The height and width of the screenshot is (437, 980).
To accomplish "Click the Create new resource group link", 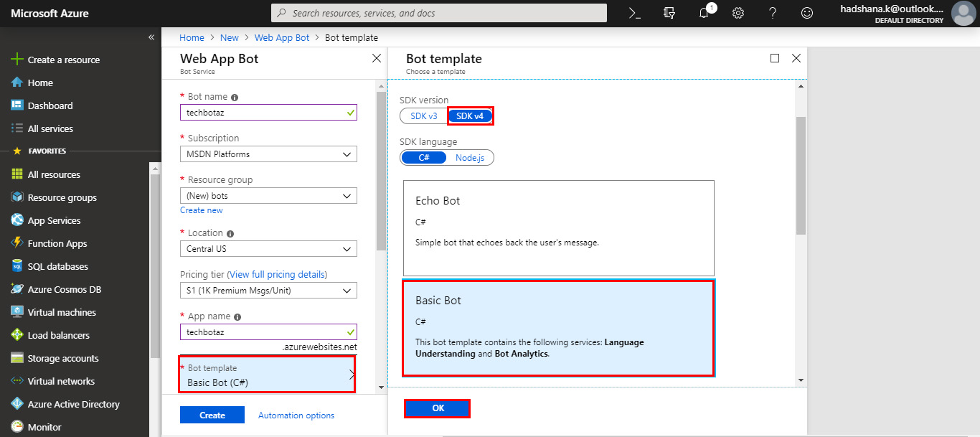I will 202,210.
